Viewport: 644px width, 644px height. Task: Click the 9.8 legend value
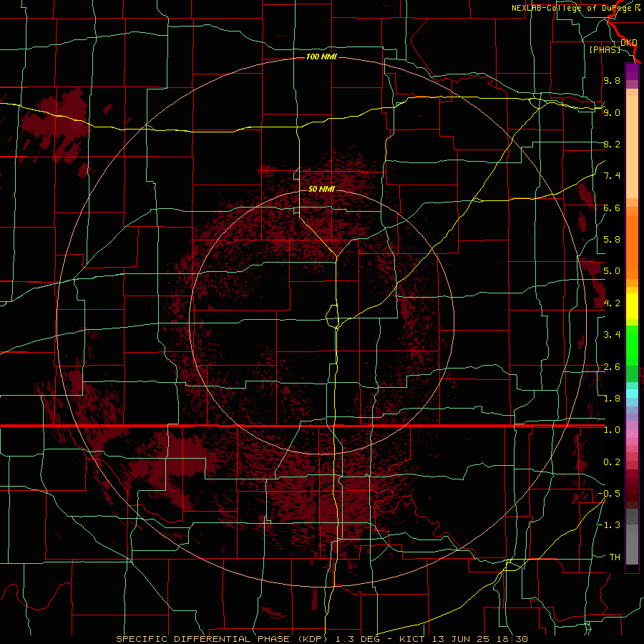[612, 80]
